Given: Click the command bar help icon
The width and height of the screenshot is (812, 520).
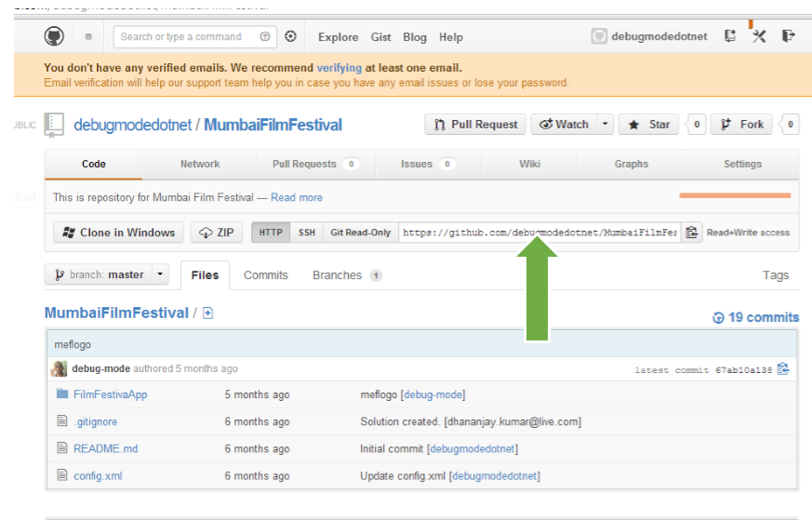Looking at the screenshot, I should (x=265, y=37).
